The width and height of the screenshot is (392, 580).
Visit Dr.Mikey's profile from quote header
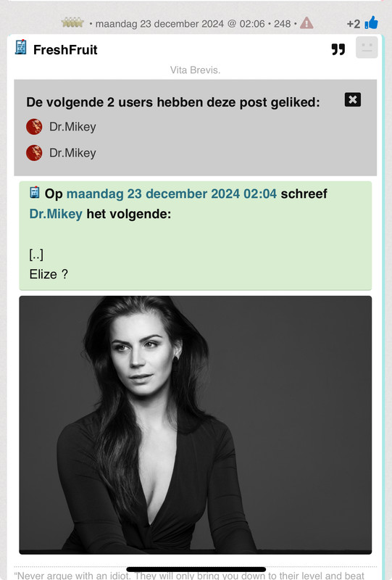[56, 213]
